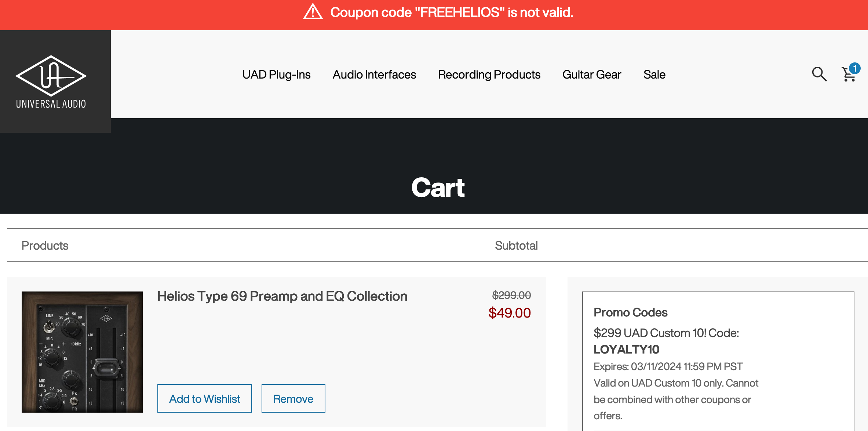The height and width of the screenshot is (431, 868).
Task: Open the shopping cart icon
Action: click(x=848, y=75)
